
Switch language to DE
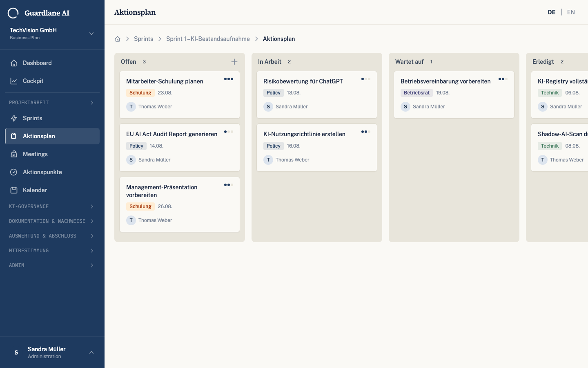point(552,12)
